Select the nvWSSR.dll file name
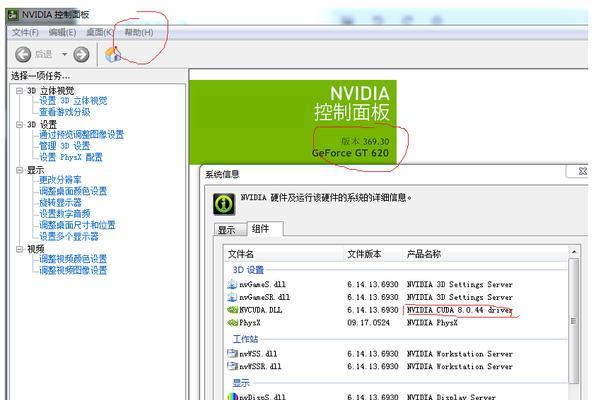This screenshot has height=400, width=596. pyautogui.click(x=260, y=367)
